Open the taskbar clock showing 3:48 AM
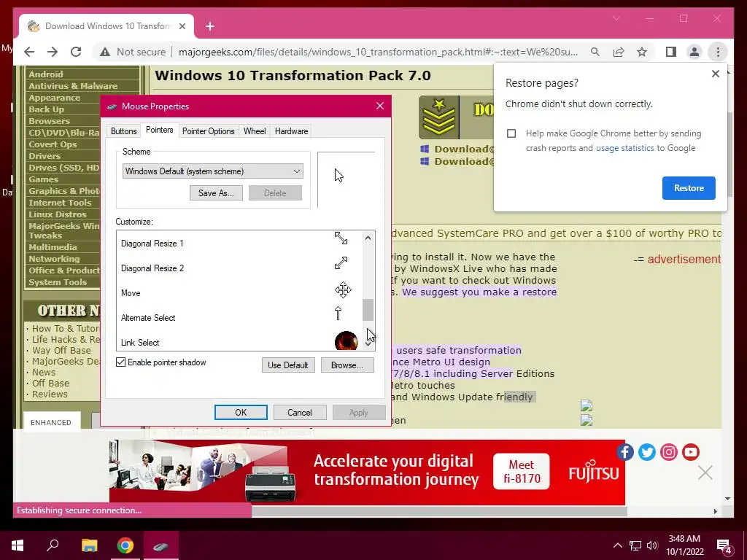Image resolution: width=747 pixels, height=560 pixels. 684,545
